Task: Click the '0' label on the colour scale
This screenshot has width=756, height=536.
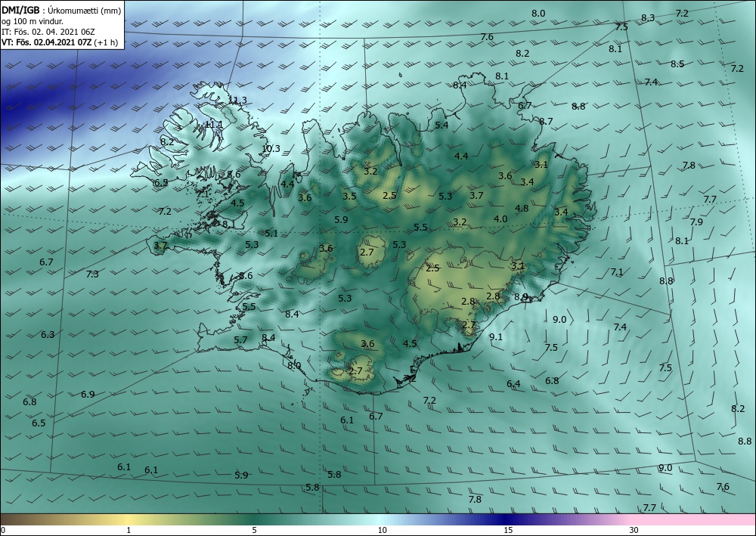Action: click(x=3, y=530)
